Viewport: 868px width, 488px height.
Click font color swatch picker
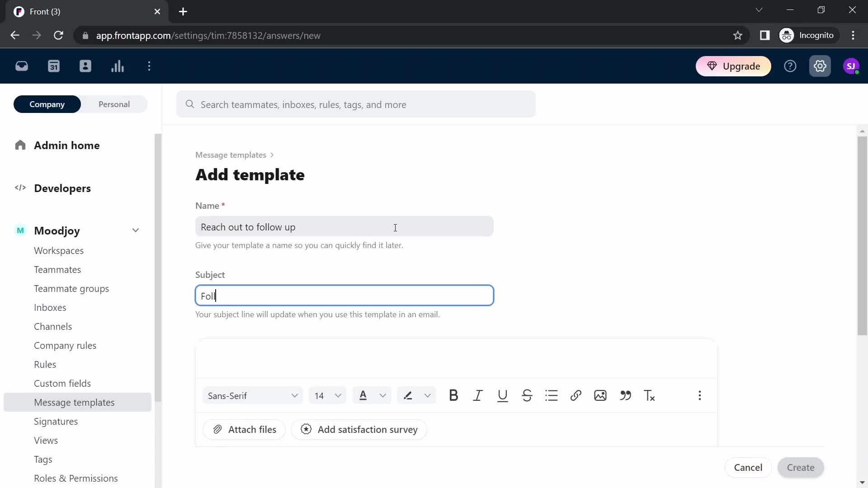[382, 395]
